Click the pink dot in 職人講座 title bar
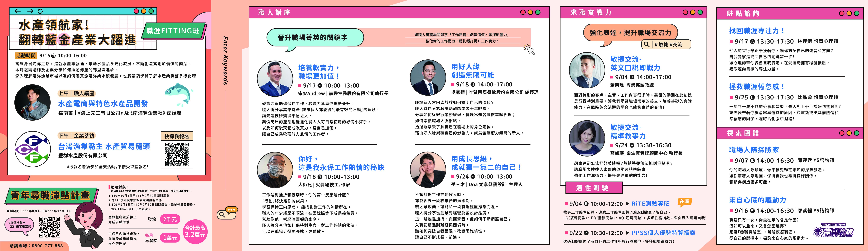 pyautogui.click(x=523, y=12)
